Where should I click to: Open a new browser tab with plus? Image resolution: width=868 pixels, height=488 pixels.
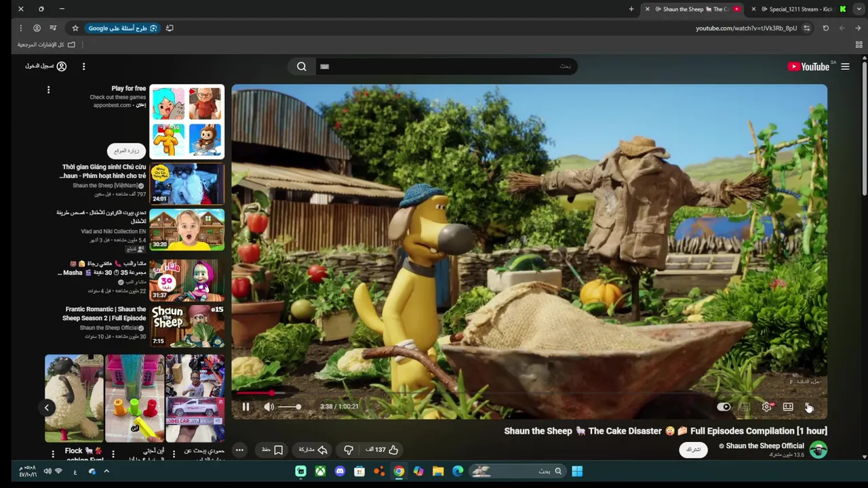click(x=631, y=9)
